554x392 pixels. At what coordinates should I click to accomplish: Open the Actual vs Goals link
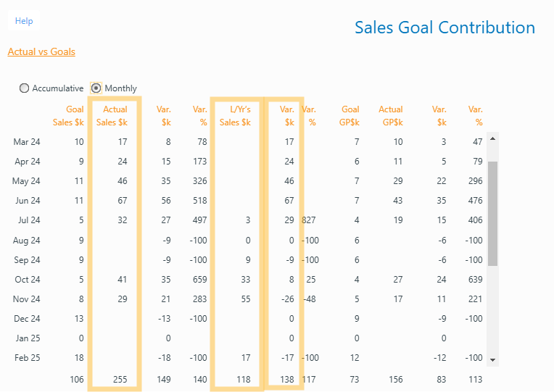[x=41, y=51]
